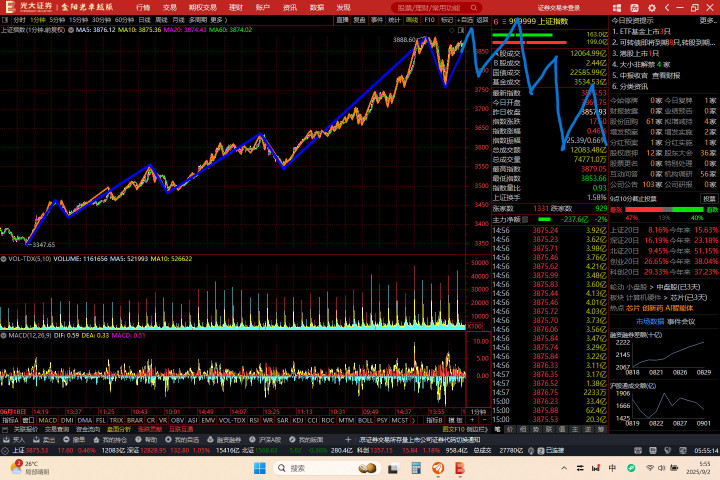Screen dimensions: 720x480
Task: Expand more indicators chevron after MCST
Action: [x=413, y=420]
